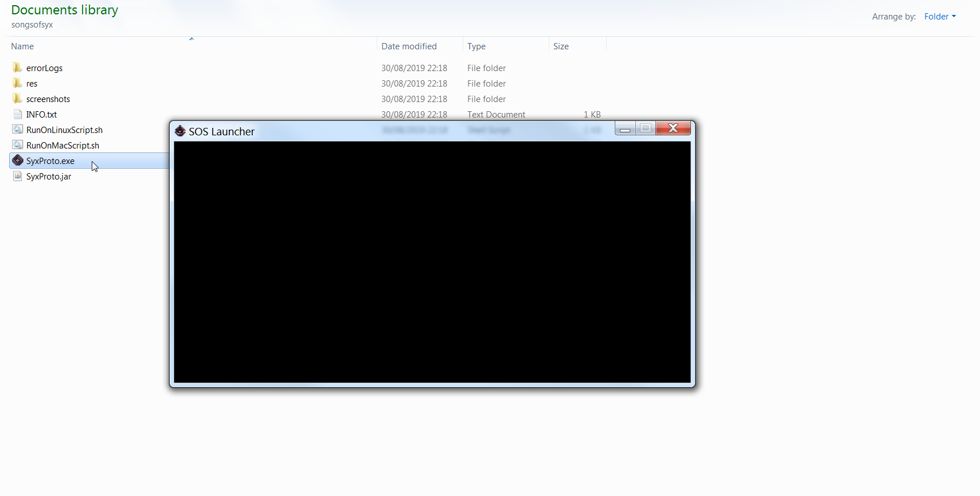Click the Documents library heading
Image resolution: width=980 pixels, height=496 pixels.
click(x=65, y=10)
